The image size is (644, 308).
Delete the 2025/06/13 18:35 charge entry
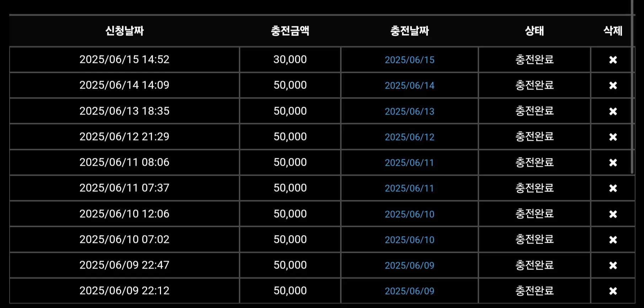(x=613, y=111)
